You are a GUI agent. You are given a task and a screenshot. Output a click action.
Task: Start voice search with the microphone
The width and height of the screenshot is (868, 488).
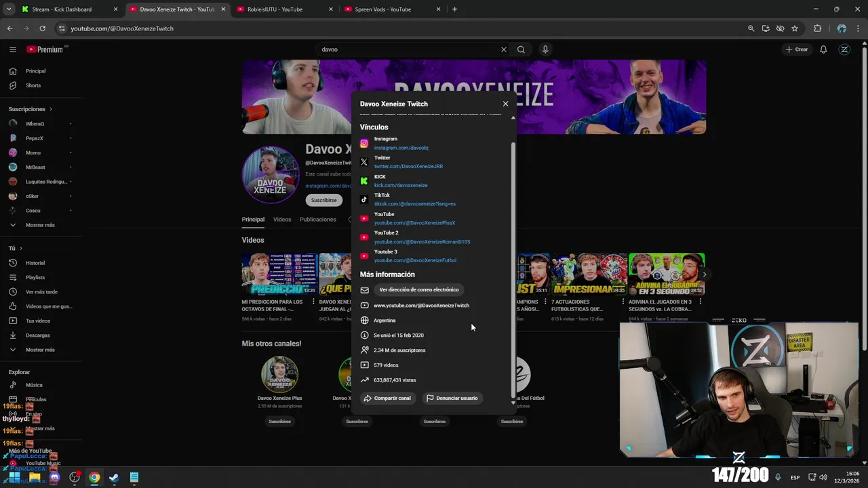click(x=545, y=49)
